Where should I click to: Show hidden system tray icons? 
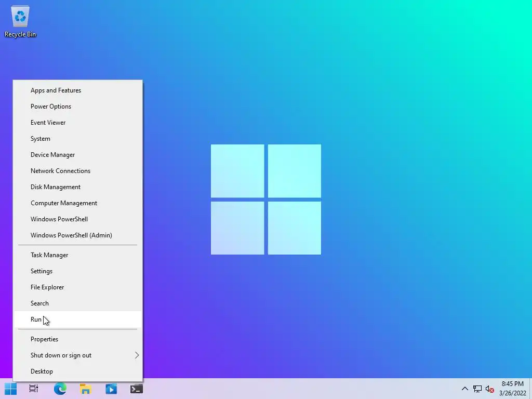coord(465,389)
